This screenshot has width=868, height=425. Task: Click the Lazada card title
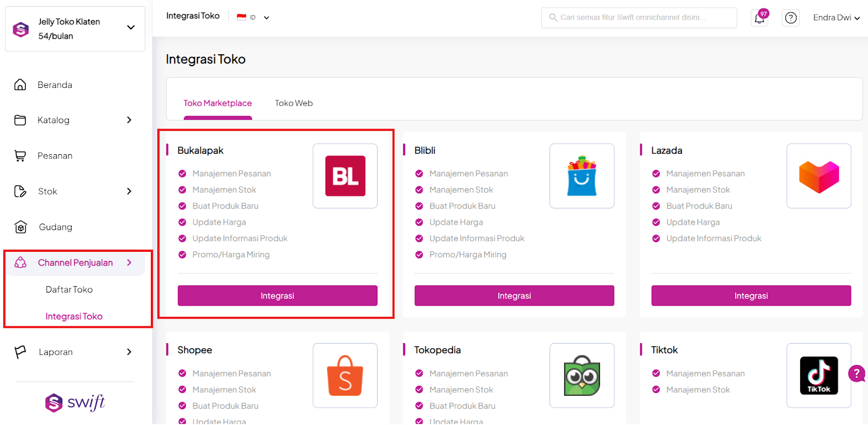(667, 150)
